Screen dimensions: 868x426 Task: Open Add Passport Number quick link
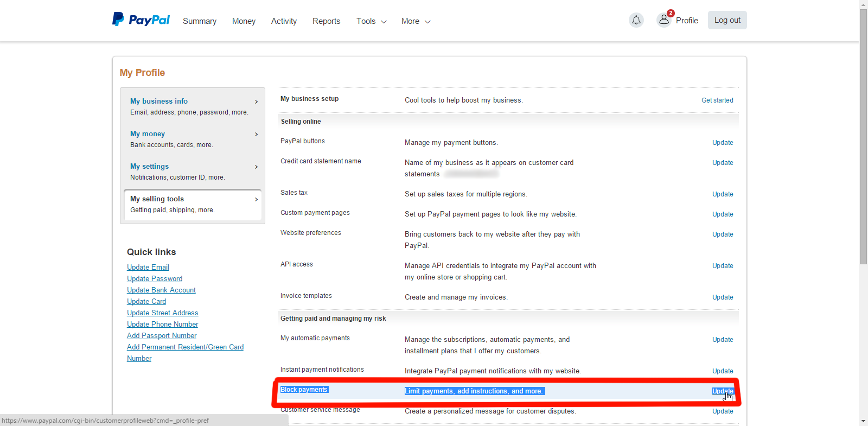(162, 336)
